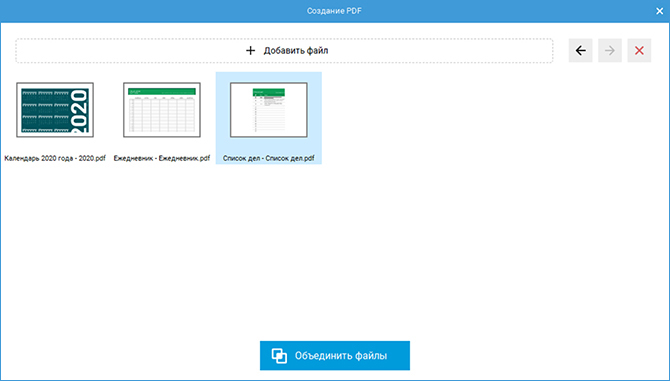The height and width of the screenshot is (381, 670).
Task: Select the Список дел page thumbnail
Action: tap(269, 110)
